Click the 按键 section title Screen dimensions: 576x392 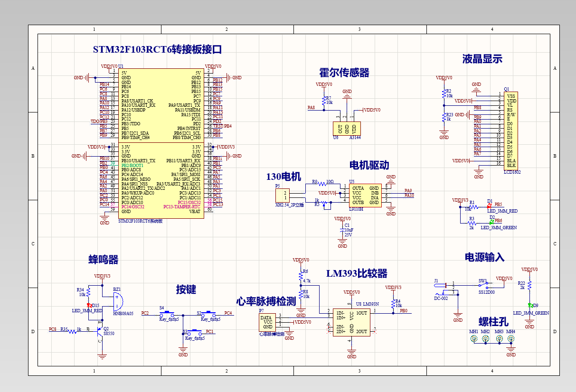point(186,289)
